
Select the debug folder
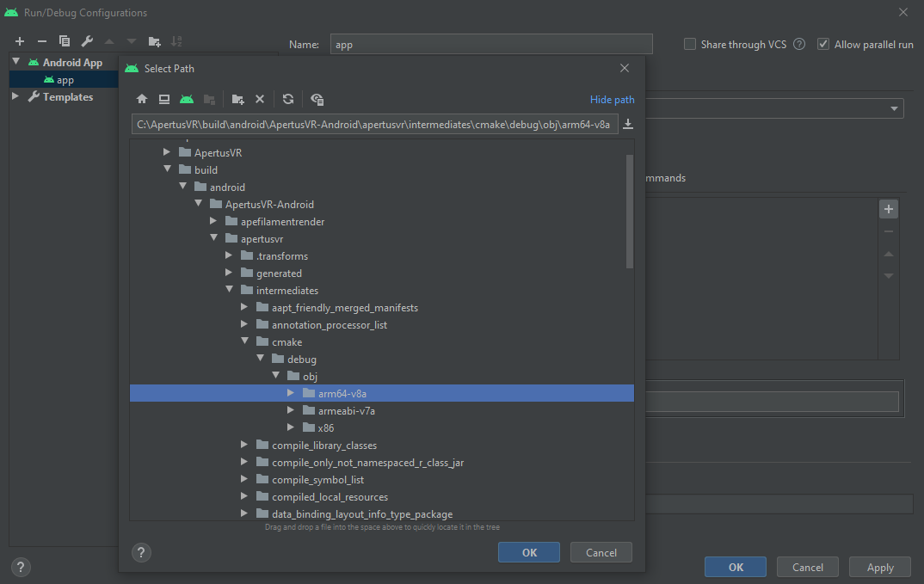point(302,359)
